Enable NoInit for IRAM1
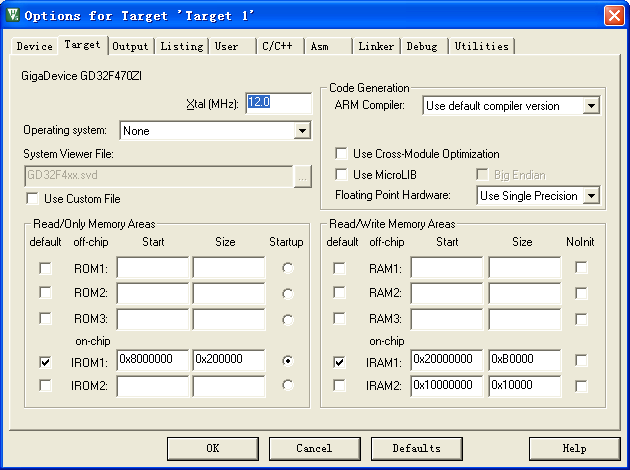Screen dimensions: 630x470 (x=581, y=361)
